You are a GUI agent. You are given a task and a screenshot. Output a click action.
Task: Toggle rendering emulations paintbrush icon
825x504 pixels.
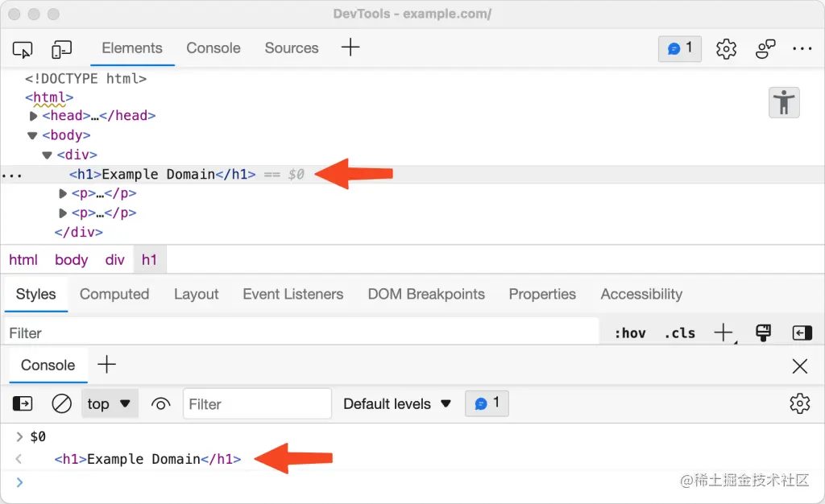[763, 333]
